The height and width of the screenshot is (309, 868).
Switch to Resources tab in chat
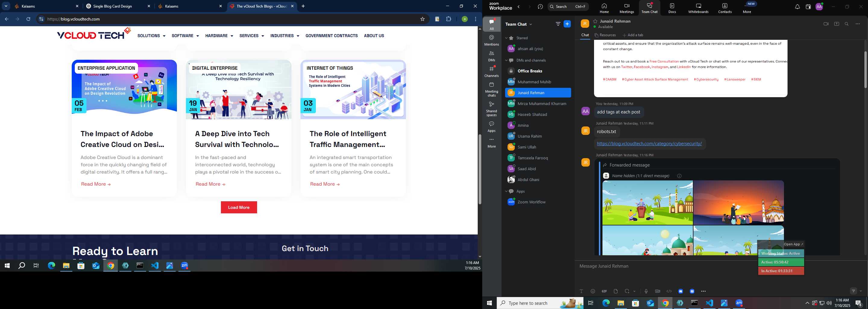point(605,35)
